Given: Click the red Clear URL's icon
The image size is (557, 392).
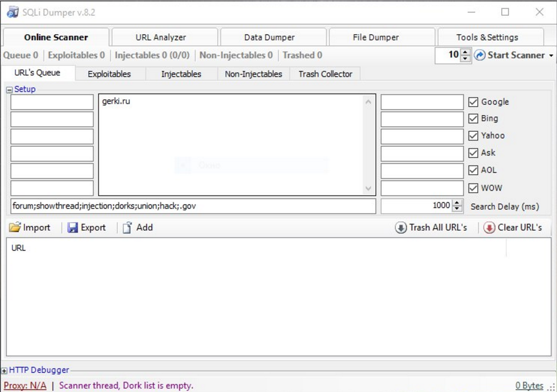Looking at the screenshot, I should [x=489, y=228].
